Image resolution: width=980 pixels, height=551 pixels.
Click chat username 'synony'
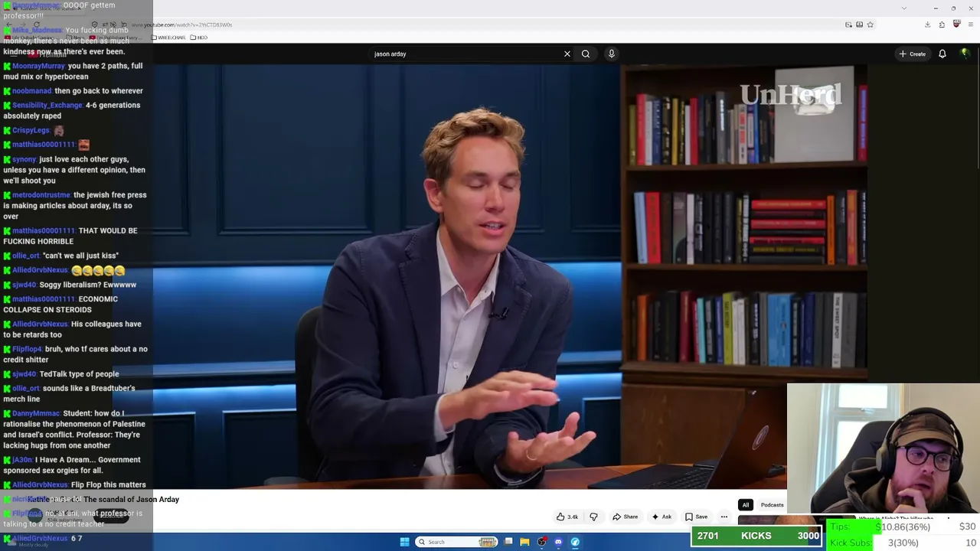24,160
